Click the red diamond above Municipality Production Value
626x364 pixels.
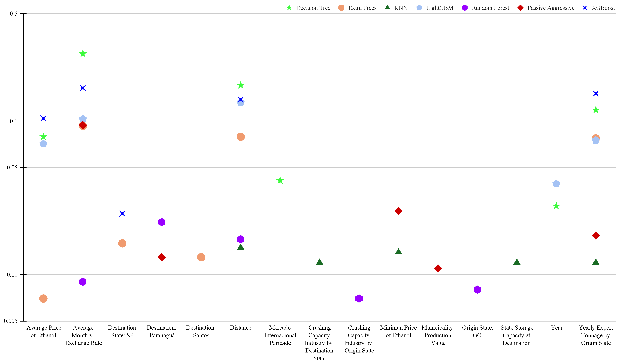[438, 268]
